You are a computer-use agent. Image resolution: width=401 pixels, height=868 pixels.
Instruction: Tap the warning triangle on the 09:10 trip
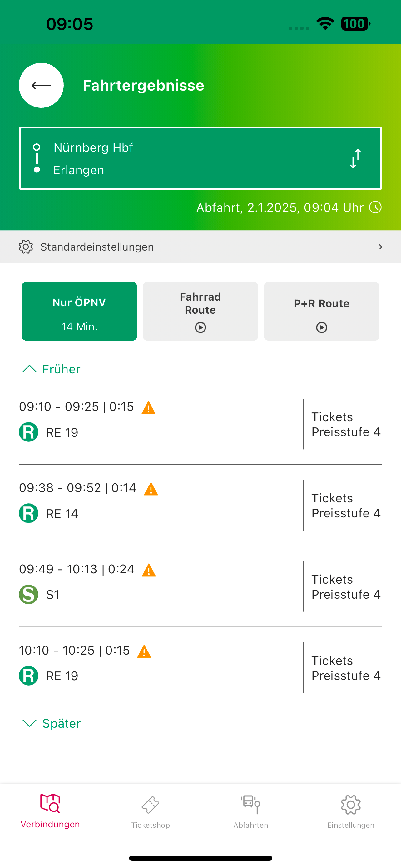coord(148,408)
